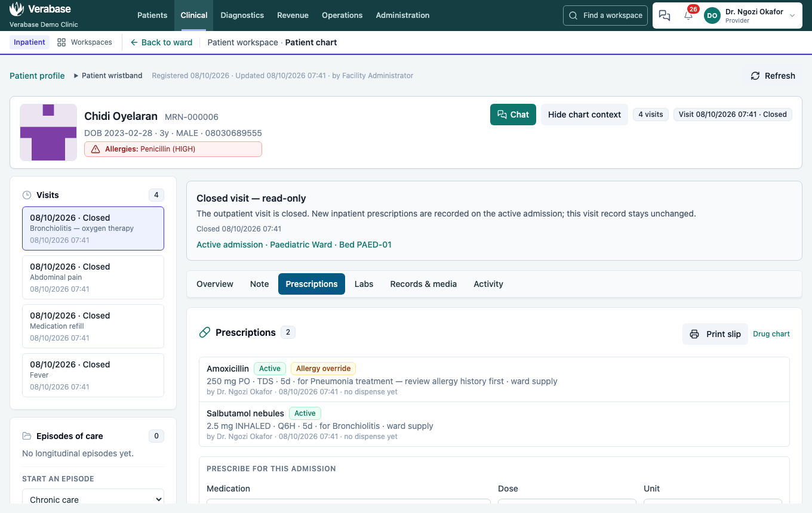Click the Salbutamol nebules prescription row

[494, 424]
